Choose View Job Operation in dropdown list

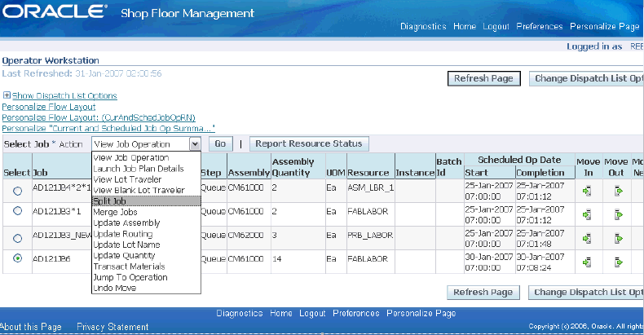click(146, 157)
